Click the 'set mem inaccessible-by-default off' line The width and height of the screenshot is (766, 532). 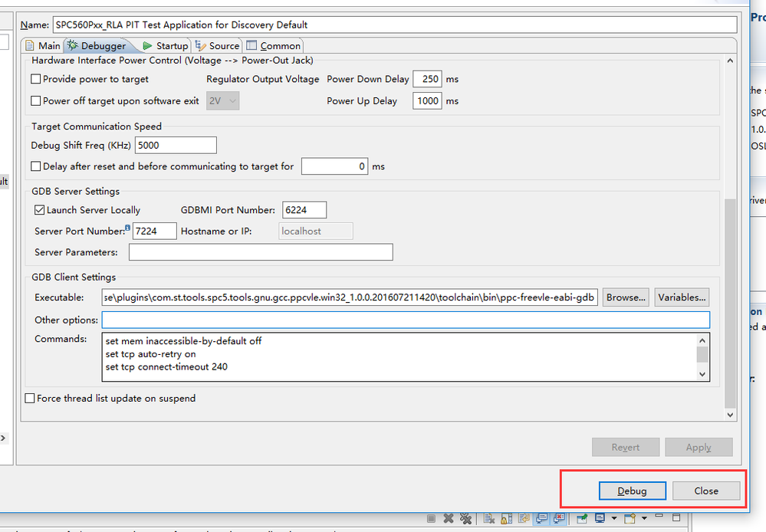[x=184, y=341]
